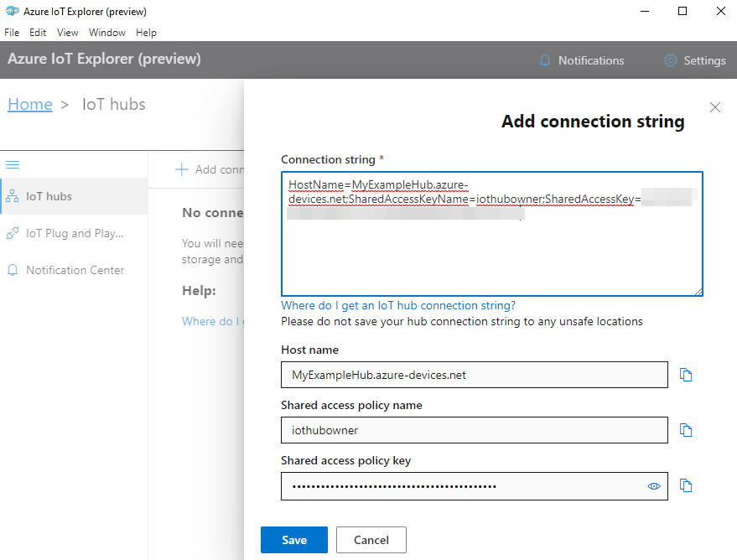The width and height of the screenshot is (737, 560).
Task: Copy the Host name value
Action: click(686, 375)
